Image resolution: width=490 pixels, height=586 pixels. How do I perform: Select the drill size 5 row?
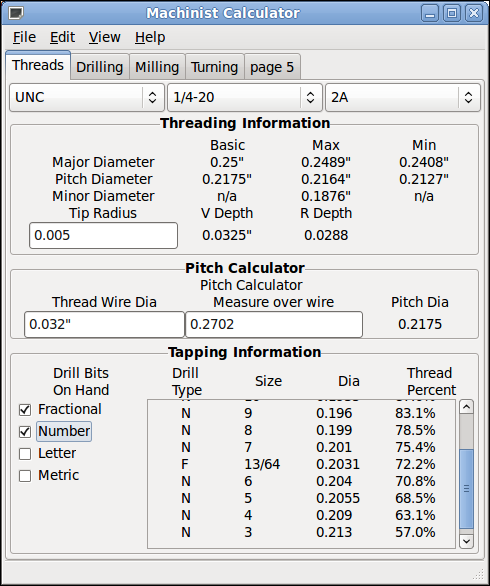301,498
